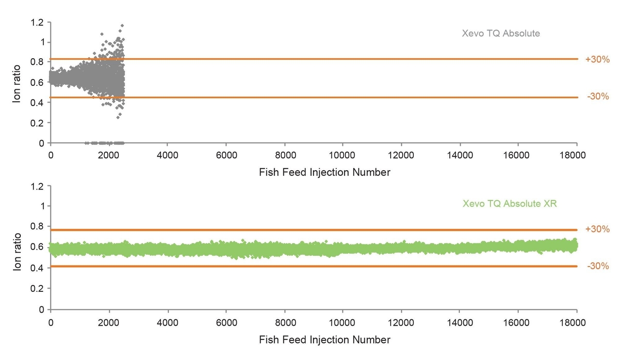Viewport: 621px width, 364px height.
Task: Click the lower orange -30% line in the top chart
Action: tap(349, 97)
